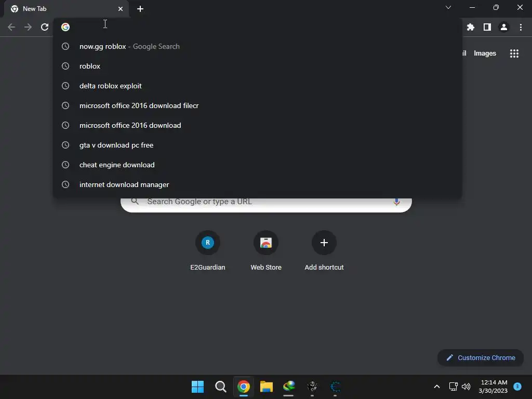Reload the page with the refresh icon
The height and width of the screenshot is (399, 532).
coord(45,27)
